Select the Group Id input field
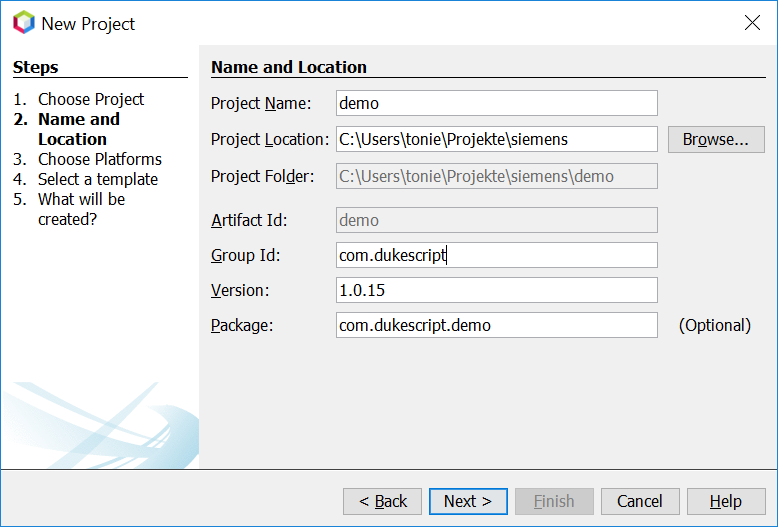 [497, 255]
